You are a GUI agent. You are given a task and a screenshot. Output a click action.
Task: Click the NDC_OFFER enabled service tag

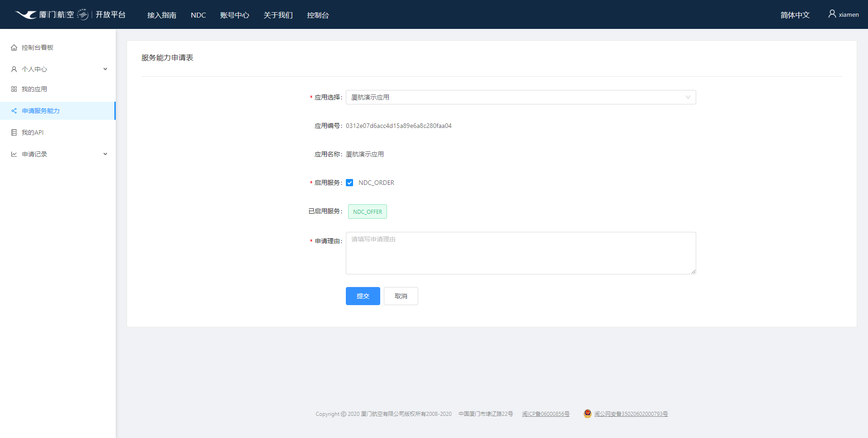pyautogui.click(x=368, y=212)
